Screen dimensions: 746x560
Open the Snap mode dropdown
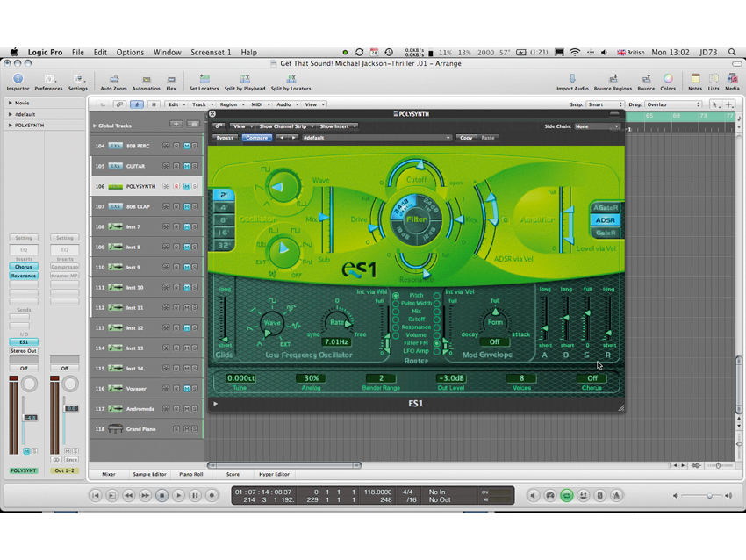[605, 104]
